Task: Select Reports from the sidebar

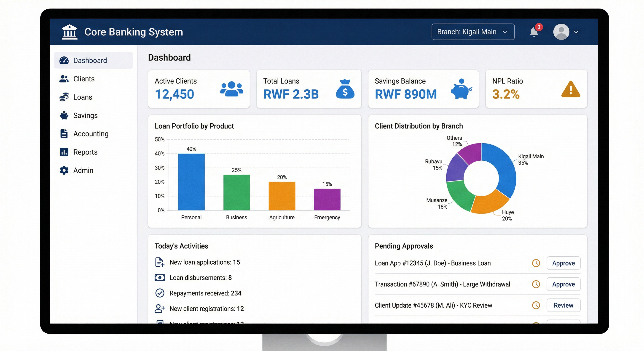Action: pos(85,152)
